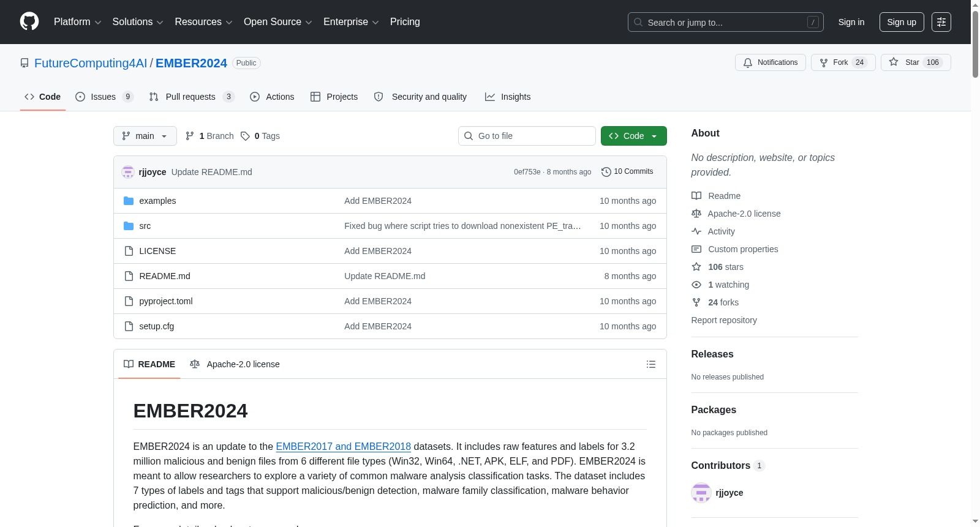Expand the Enterprise menu
The image size is (980, 527).
point(351,22)
